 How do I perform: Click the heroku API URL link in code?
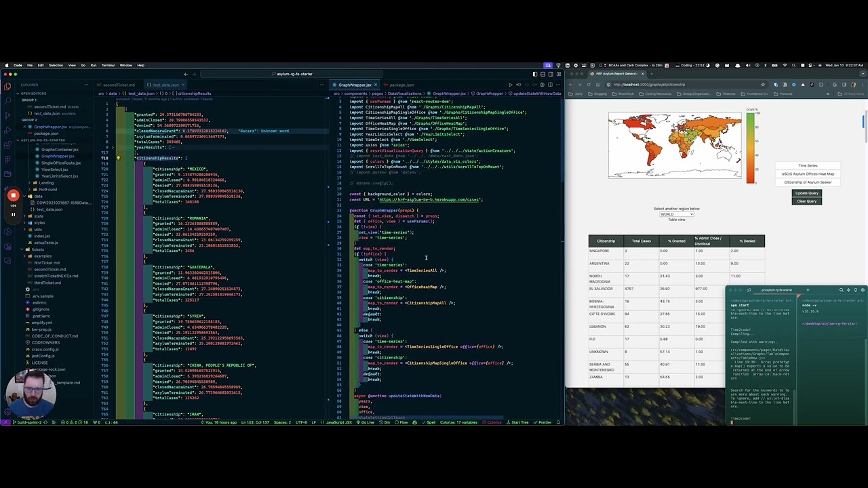click(429, 199)
